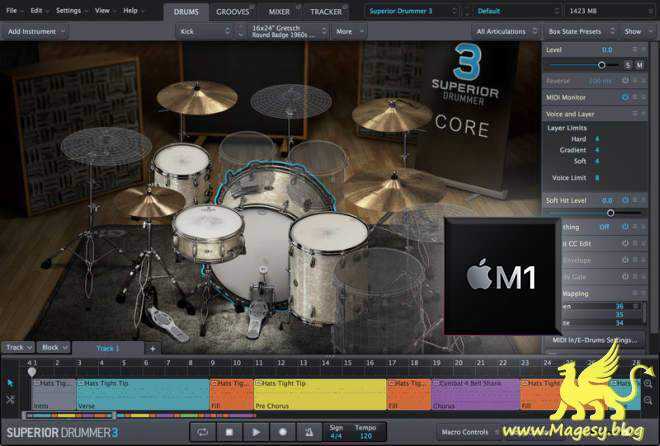
Task: Toggle the MIDI Monitor power button
Action: coord(625,97)
